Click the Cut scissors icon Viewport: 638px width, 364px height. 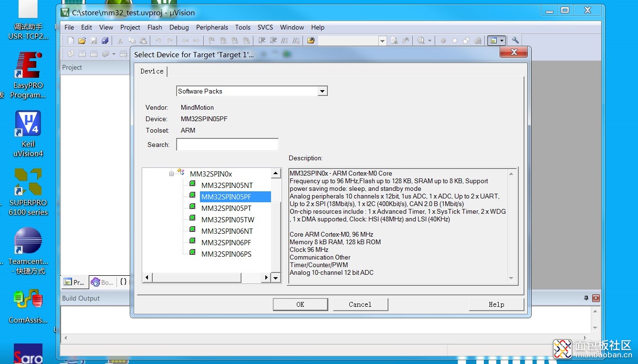[x=120, y=41]
